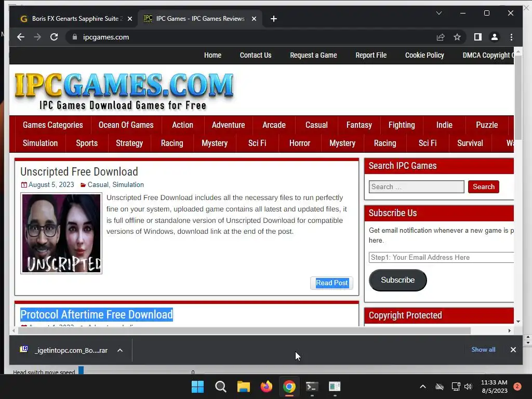Click the page horizontal scrollbar

pyautogui.click(x=244, y=330)
